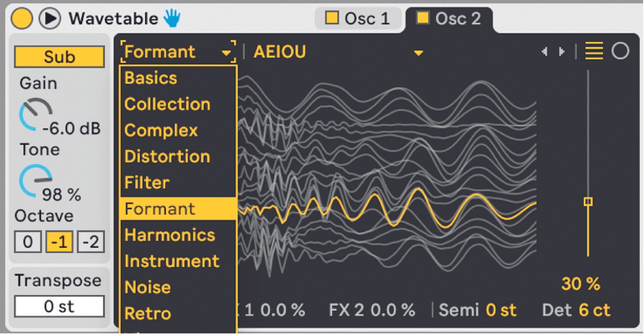Select Harmonics from the category list
Image resolution: width=644 pixels, height=335 pixels.
coord(169,234)
